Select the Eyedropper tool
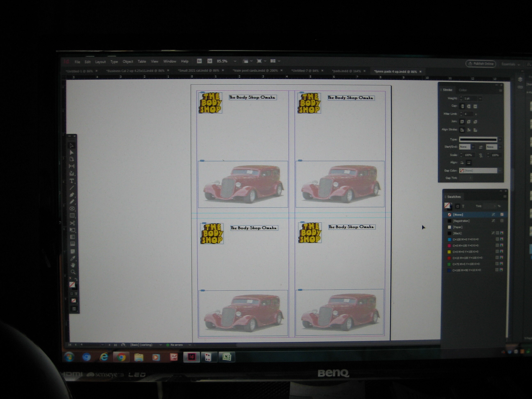 (x=73, y=259)
